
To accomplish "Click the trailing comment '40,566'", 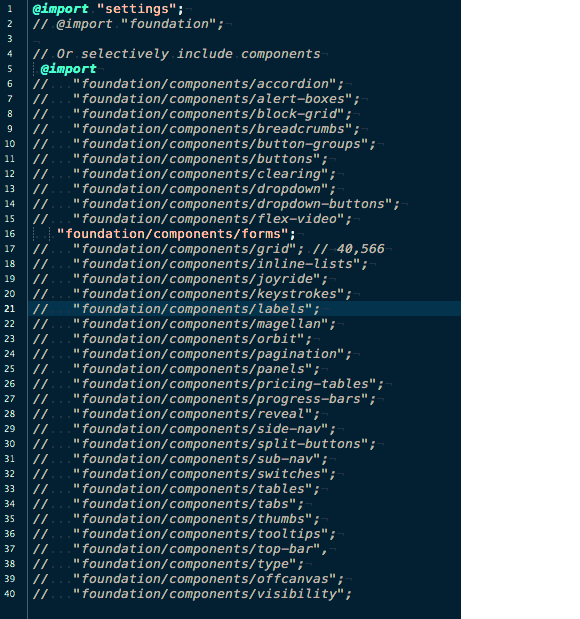I will click(x=360, y=249).
